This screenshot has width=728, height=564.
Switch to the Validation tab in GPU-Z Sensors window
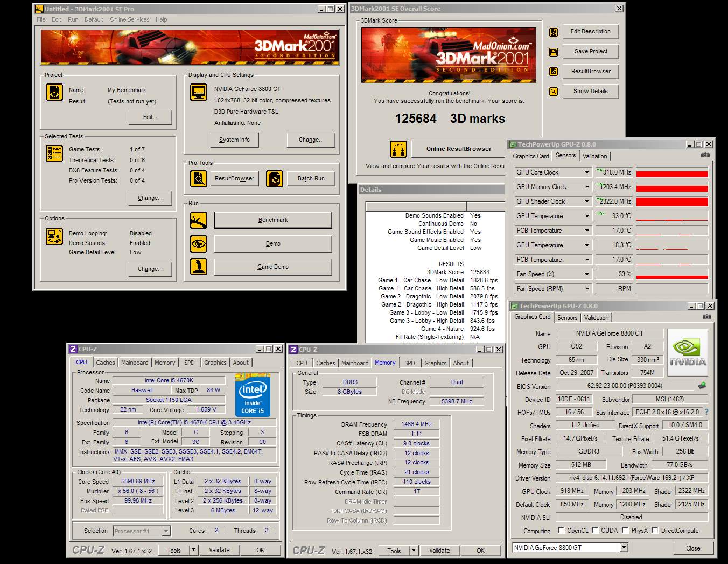(595, 156)
